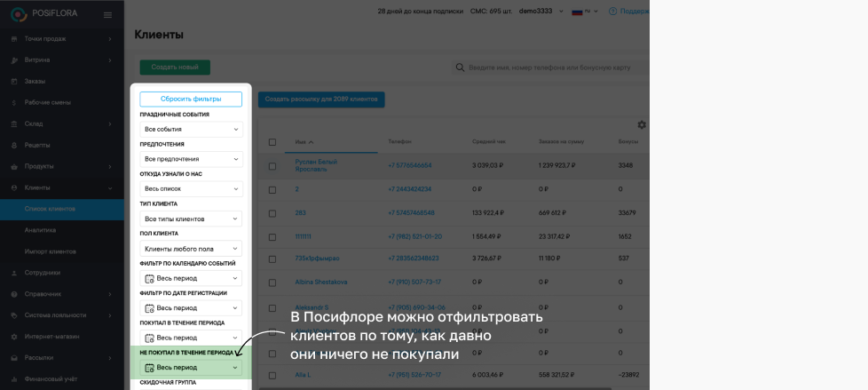This screenshot has height=390, width=868.
Task: Toggle the select-all checkbox in the table header
Action: tap(272, 142)
